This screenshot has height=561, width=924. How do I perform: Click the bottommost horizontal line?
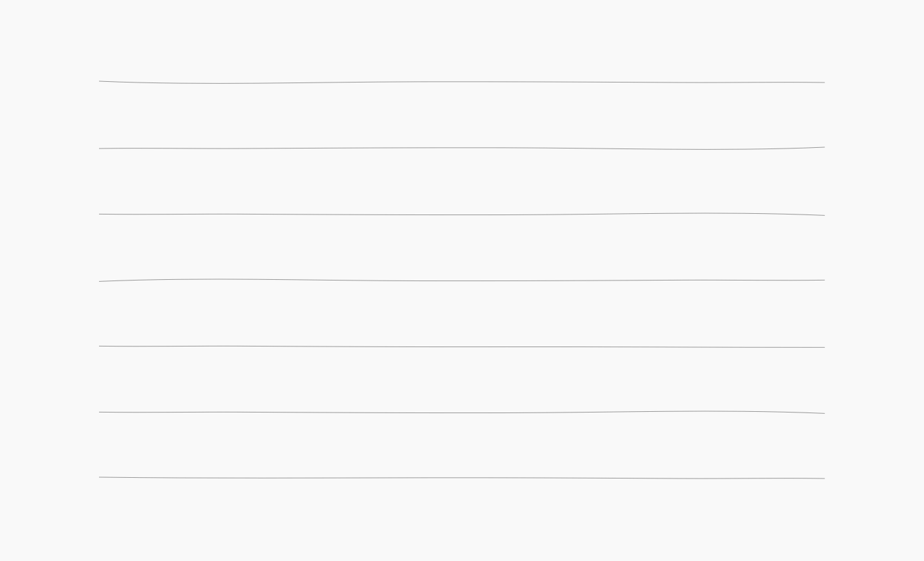coord(462,478)
